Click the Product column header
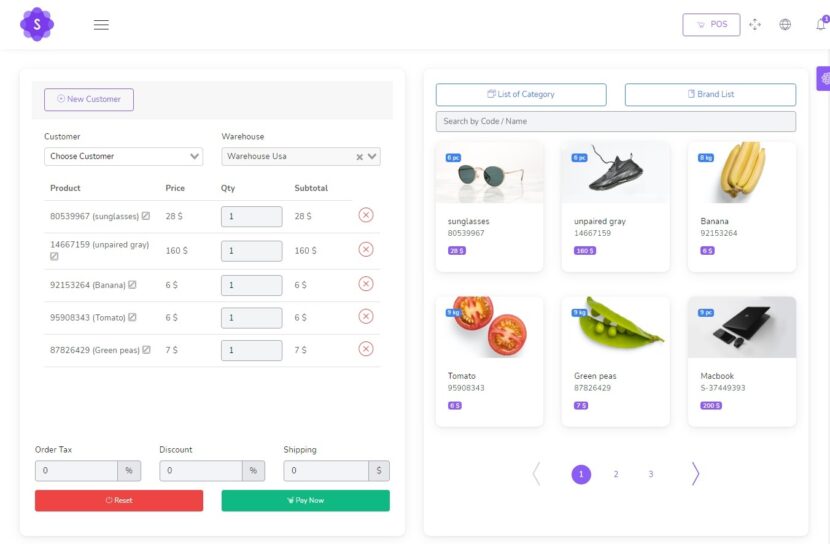This screenshot has width=830, height=544. [x=65, y=188]
